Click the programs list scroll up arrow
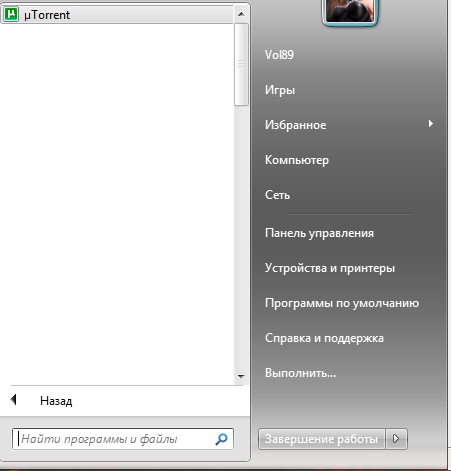Image resolution: width=451 pixels, height=471 pixels. 241,14
